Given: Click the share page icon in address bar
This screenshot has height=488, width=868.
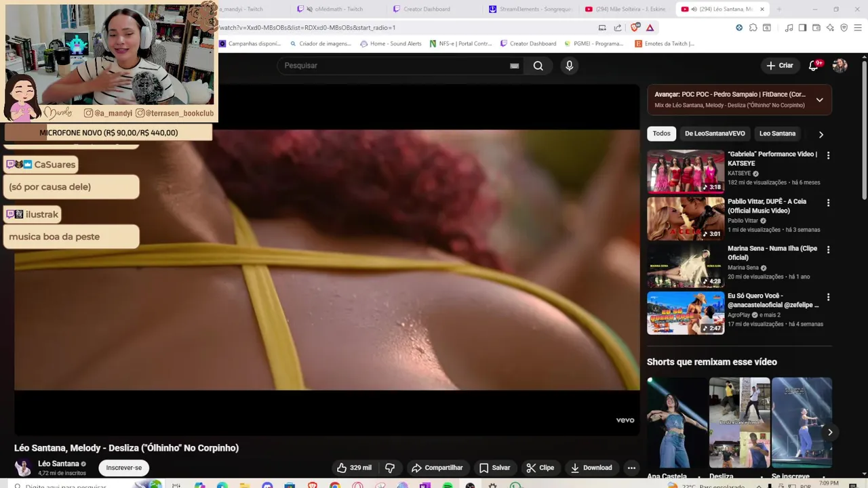Looking at the screenshot, I should coord(618,28).
